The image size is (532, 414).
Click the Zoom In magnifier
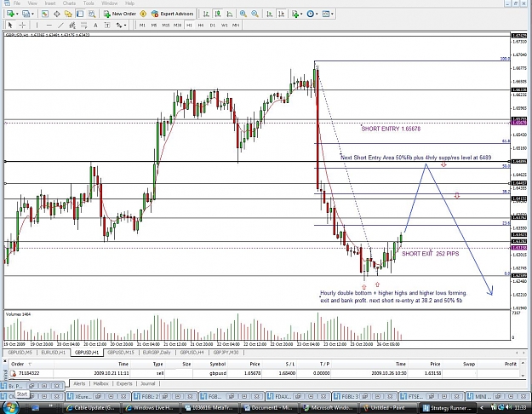click(x=243, y=14)
